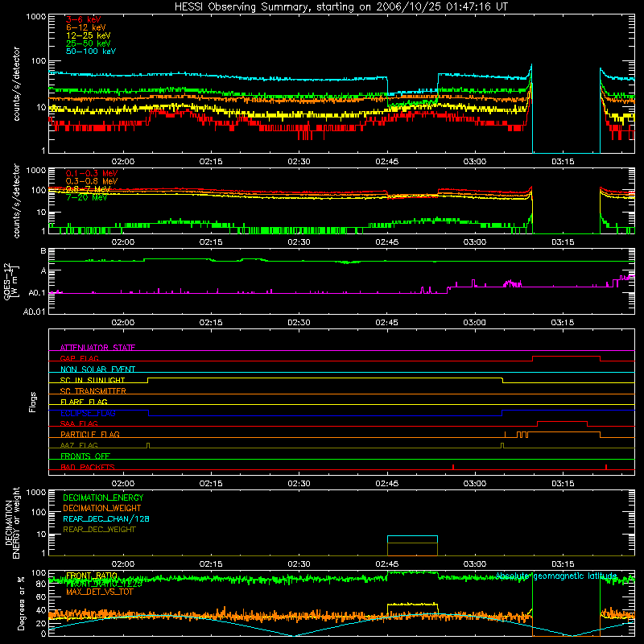Select the REAR_DEC_CHAN/128 legend label
Screen dimensions: 644x644
coord(106,518)
